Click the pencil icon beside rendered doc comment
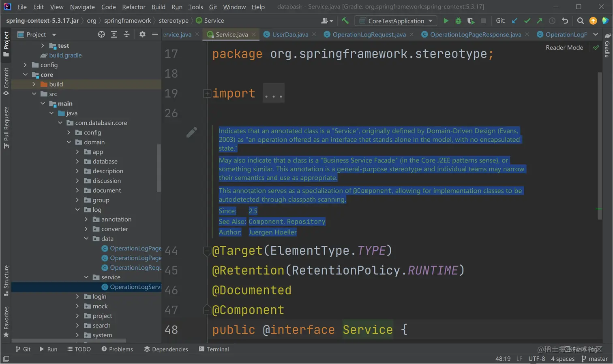 click(192, 132)
